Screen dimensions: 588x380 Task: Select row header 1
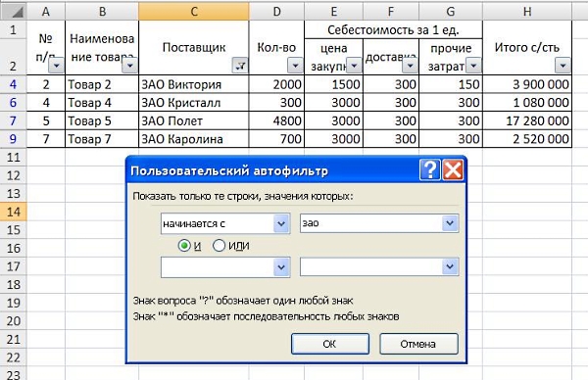[13, 29]
